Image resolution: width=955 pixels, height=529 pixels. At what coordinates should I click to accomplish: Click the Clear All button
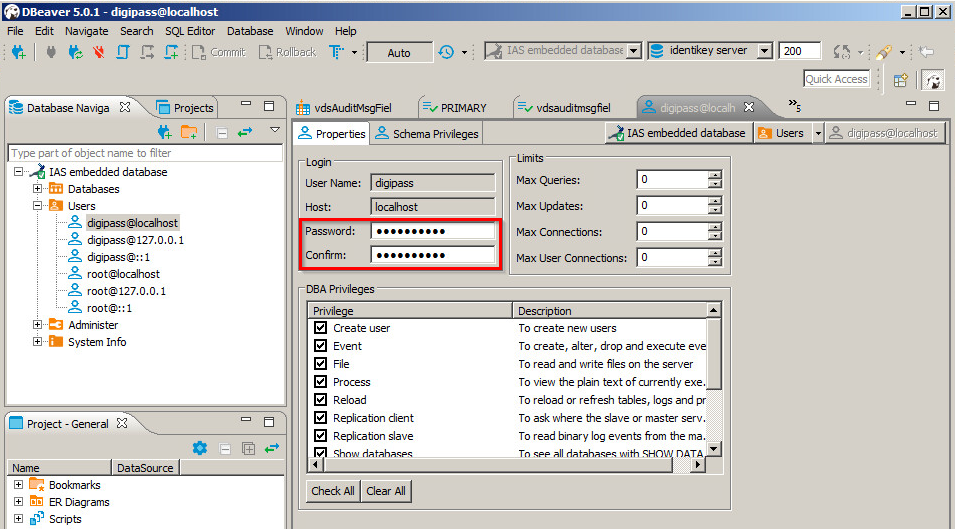pos(386,491)
